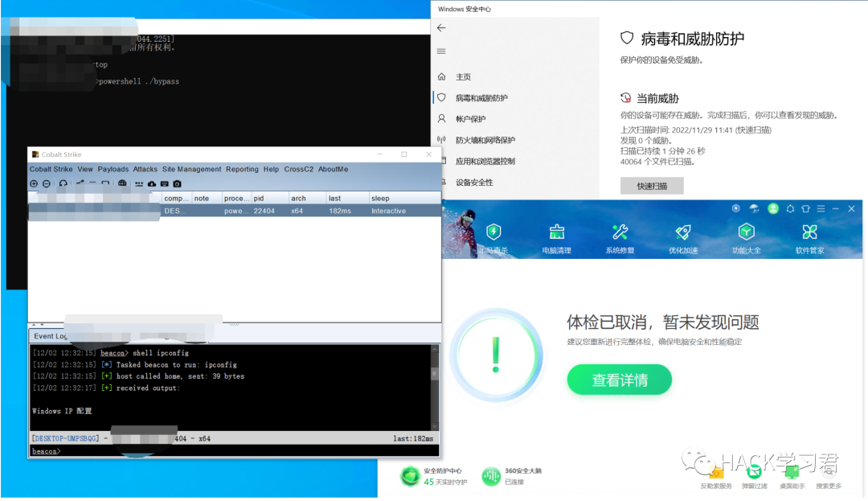The image size is (868, 501).
Task: Click the beacon console vertical scrollbar
Action: (435, 387)
